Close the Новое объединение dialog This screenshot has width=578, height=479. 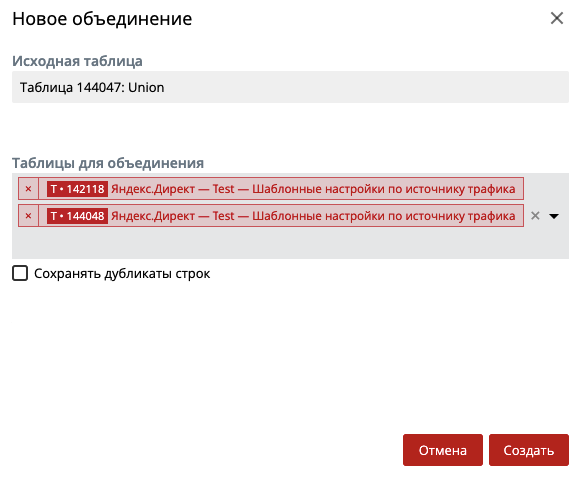[x=557, y=18]
